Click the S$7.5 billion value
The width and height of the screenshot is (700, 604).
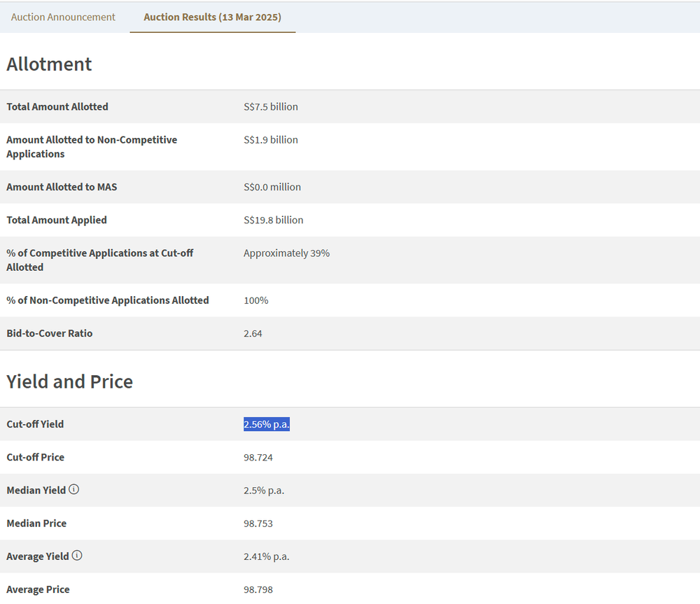[x=270, y=107]
